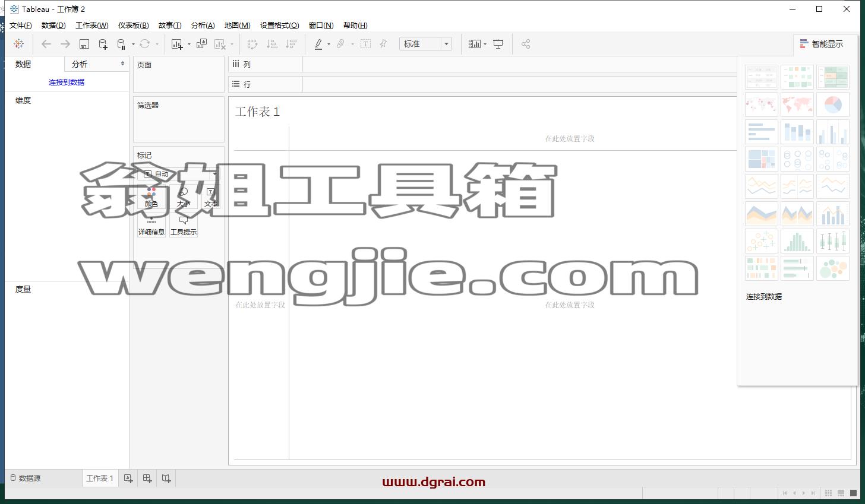Click the show sheet sorter grid icon
This screenshot has width=865, height=504.
[x=828, y=493]
